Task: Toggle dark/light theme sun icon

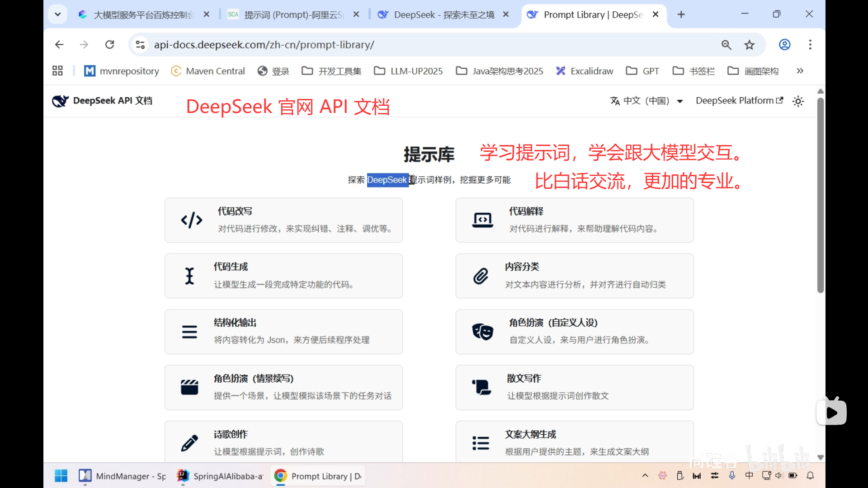Action: click(798, 101)
